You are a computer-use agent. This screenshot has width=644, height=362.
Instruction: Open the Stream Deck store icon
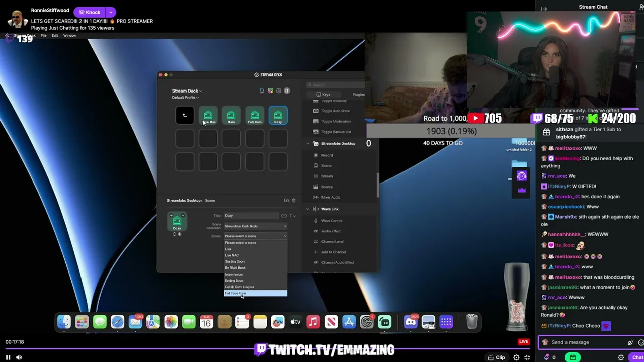tap(270, 90)
